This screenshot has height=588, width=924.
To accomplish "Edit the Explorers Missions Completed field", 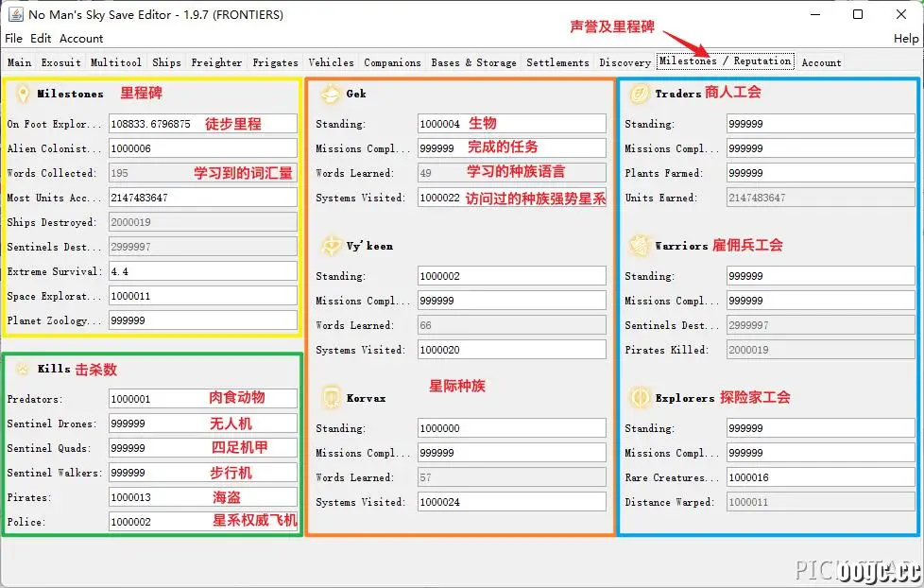I will [x=820, y=453].
